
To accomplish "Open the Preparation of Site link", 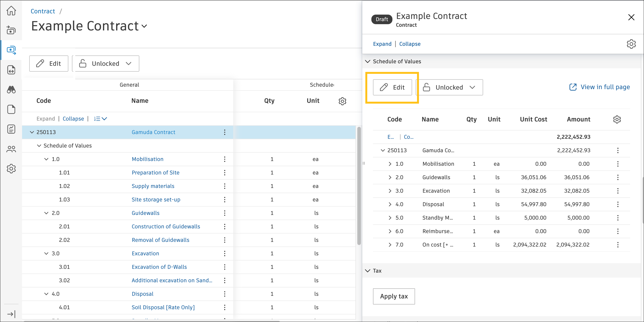I will click(x=155, y=173).
